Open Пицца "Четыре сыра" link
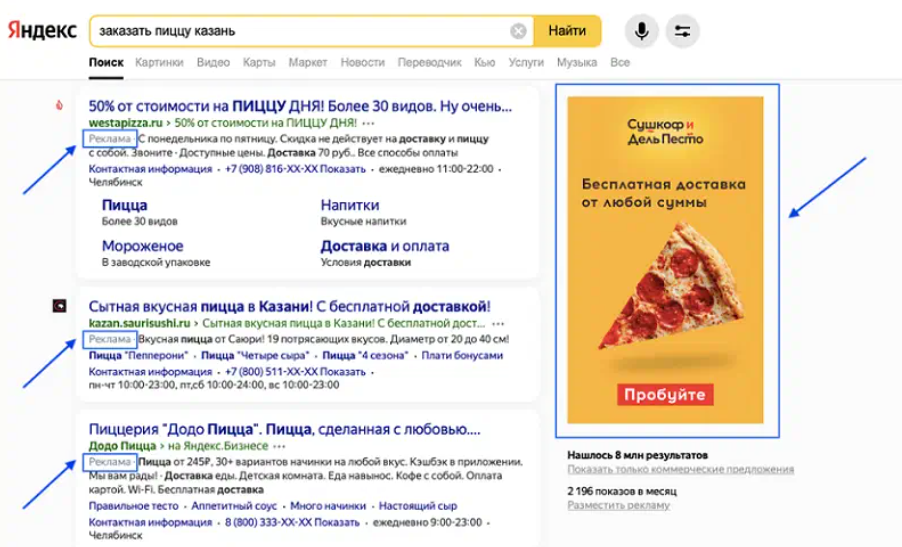The image size is (902, 547). point(255,355)
